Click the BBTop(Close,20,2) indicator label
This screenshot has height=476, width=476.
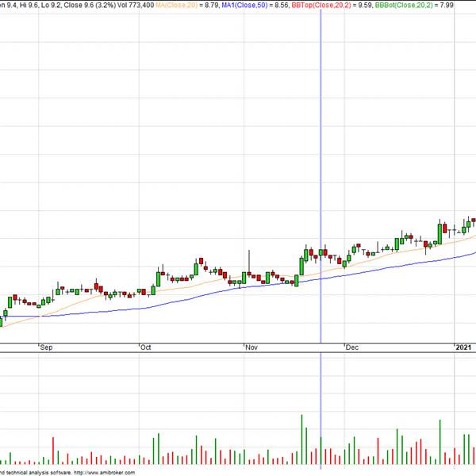click(321, 6)
